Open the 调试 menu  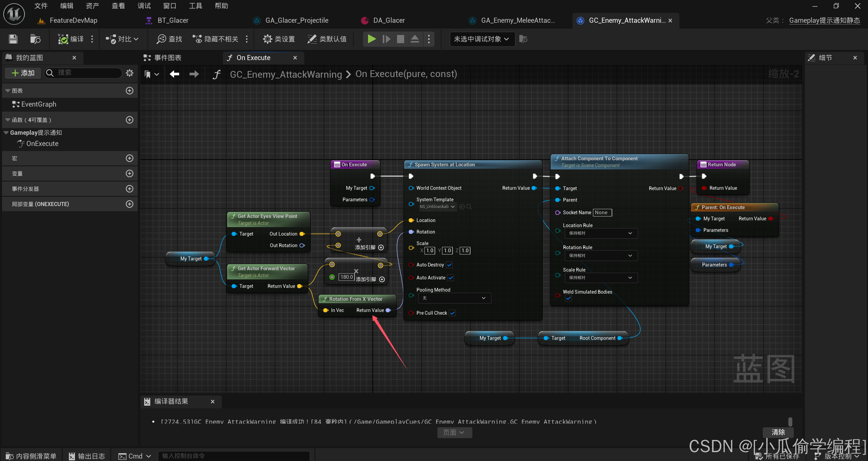coord(144,6)
